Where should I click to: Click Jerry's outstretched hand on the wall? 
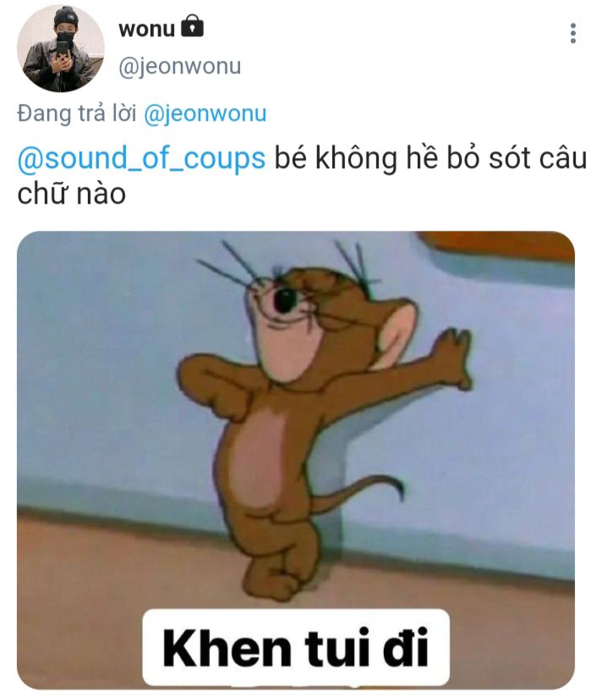453,357
